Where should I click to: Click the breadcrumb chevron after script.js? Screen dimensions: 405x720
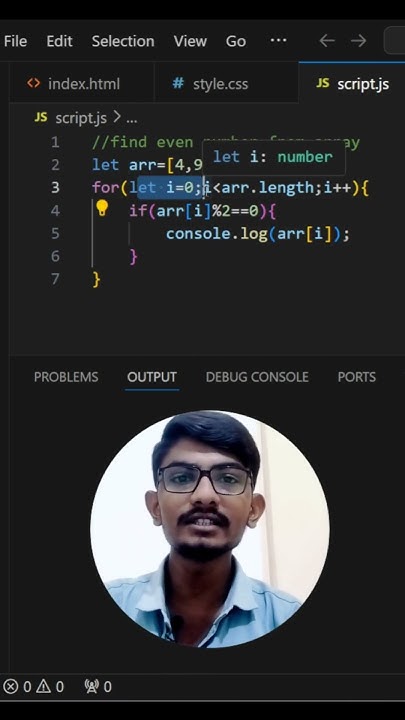click(116, 118)
